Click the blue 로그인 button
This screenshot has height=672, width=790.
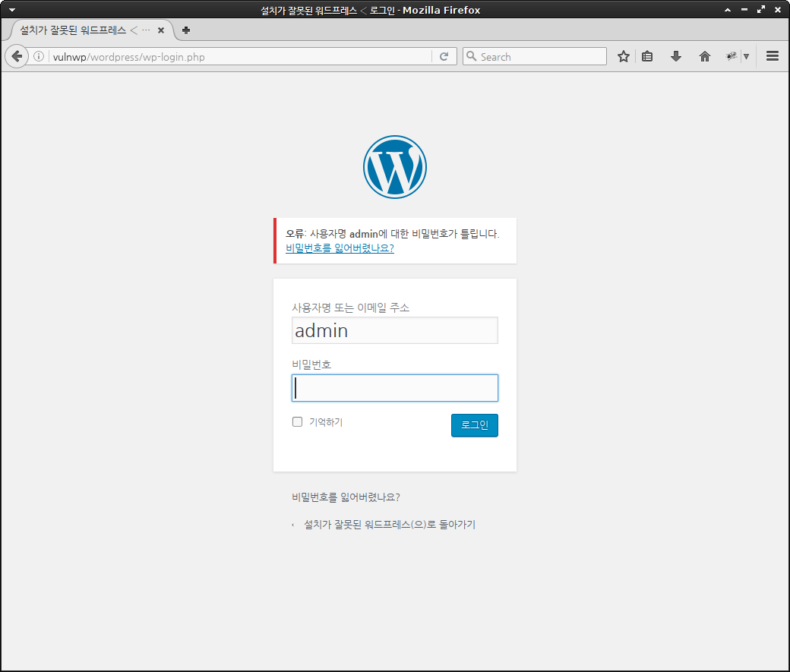475,425
